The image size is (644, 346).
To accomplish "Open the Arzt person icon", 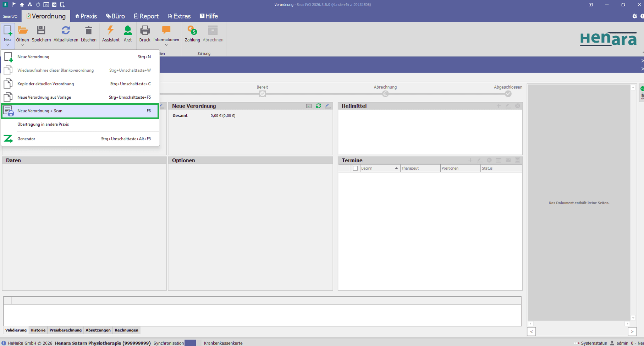I will coord(128,31).
